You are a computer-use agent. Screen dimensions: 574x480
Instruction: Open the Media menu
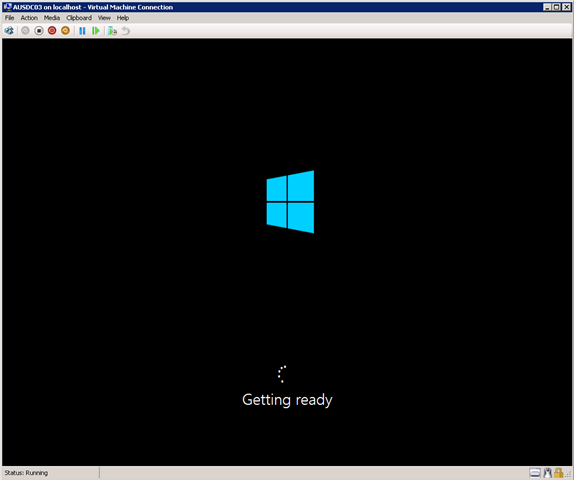(52, 18)
